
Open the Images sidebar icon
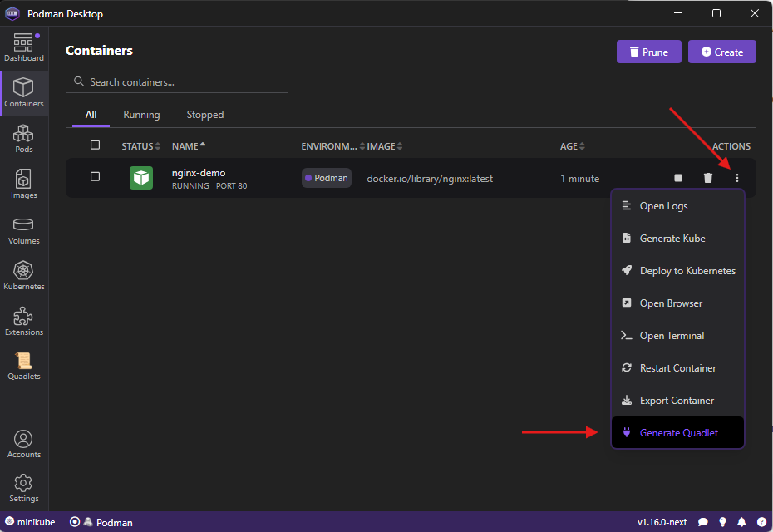click(24, 185)
